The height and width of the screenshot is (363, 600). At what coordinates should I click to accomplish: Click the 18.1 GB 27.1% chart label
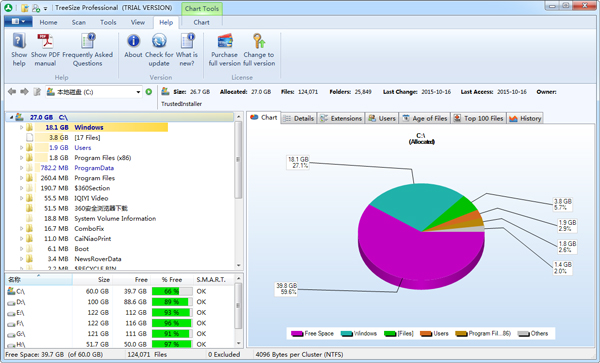298,162
